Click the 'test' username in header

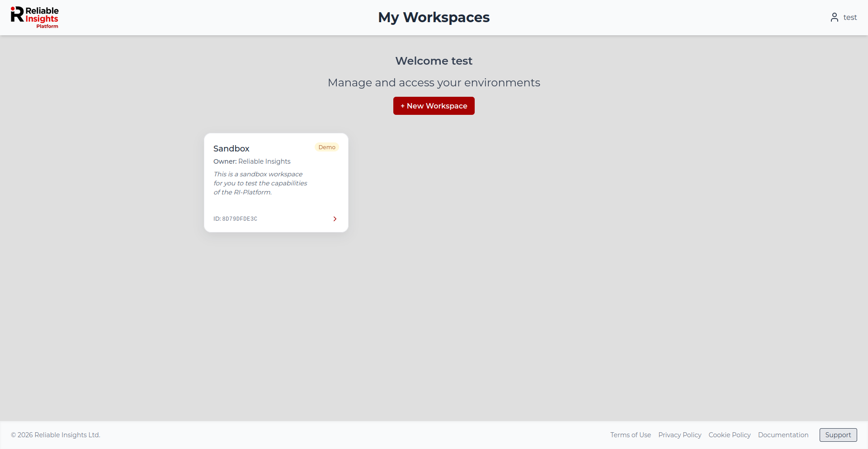tap(850, 17)
